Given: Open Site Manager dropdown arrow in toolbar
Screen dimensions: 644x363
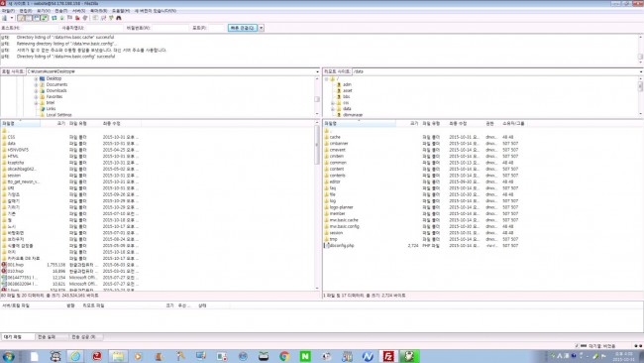Looking at the screenshot, I should [12, 18].
